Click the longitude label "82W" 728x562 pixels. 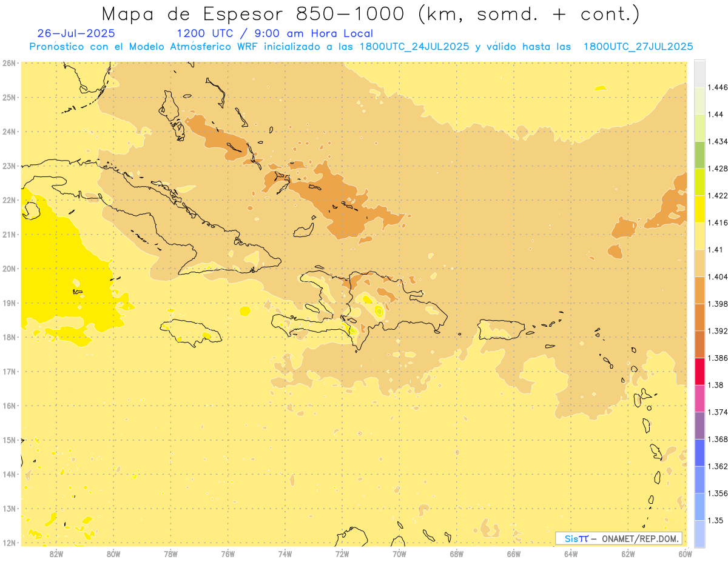[56, 554]
